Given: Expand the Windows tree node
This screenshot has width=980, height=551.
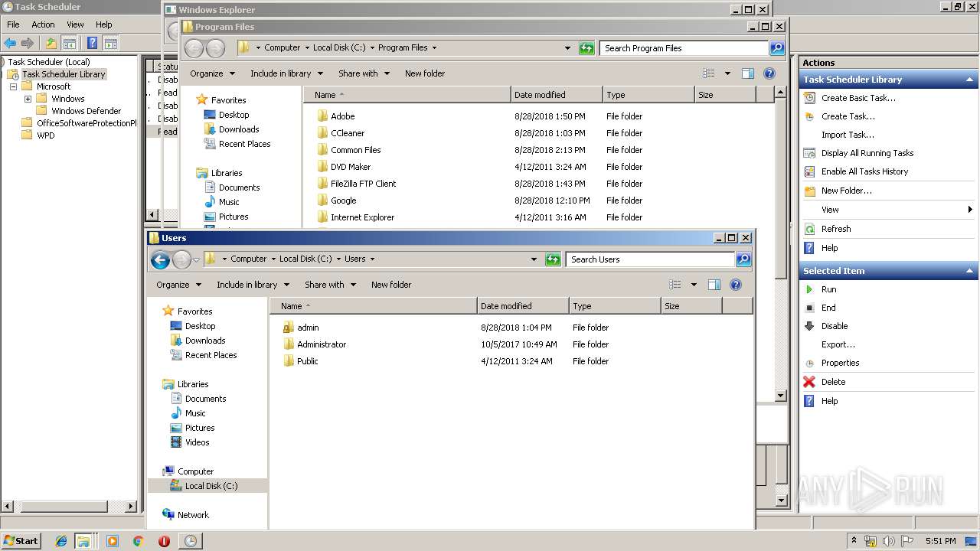Looking at the screenshot, I should click(28, 99).
